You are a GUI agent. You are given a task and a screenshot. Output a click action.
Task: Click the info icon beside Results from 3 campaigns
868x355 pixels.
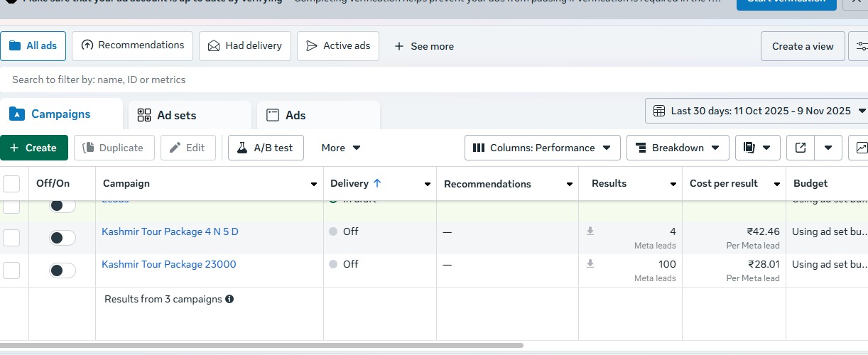tap(229, 299)
